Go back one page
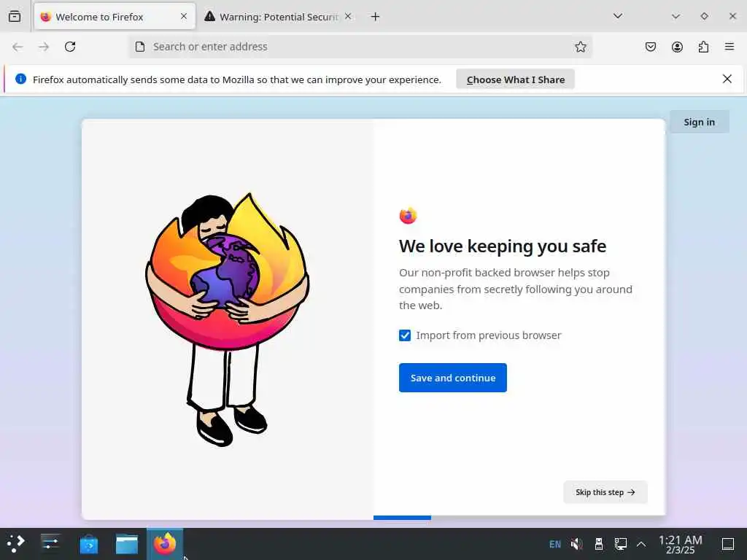747x560 pixels. click(x=18, y=47)
